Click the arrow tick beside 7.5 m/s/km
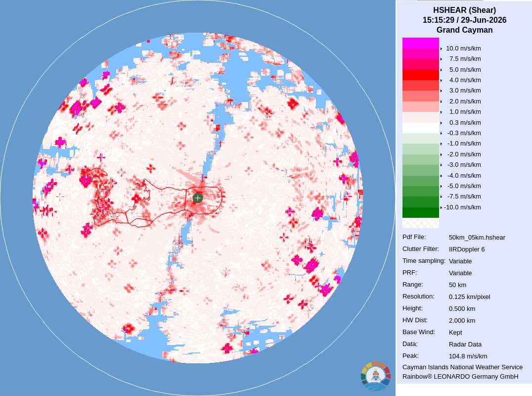The image size is (532, 396). coord(441,59)
